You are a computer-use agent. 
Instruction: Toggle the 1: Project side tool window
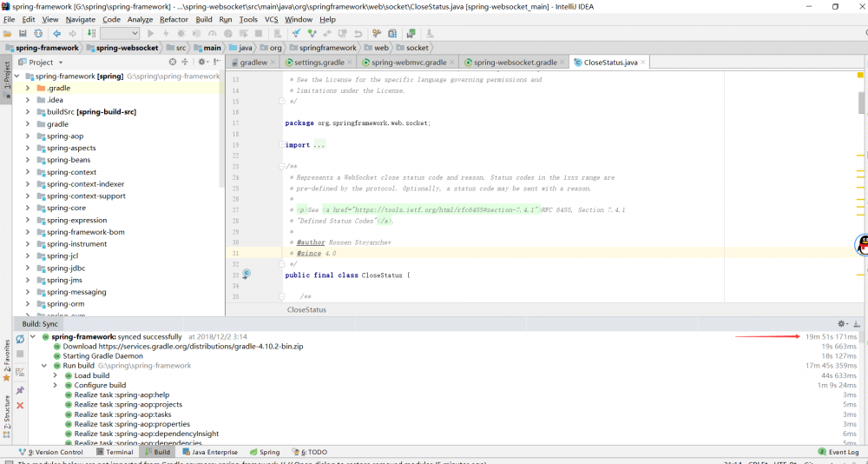(6, 76)
